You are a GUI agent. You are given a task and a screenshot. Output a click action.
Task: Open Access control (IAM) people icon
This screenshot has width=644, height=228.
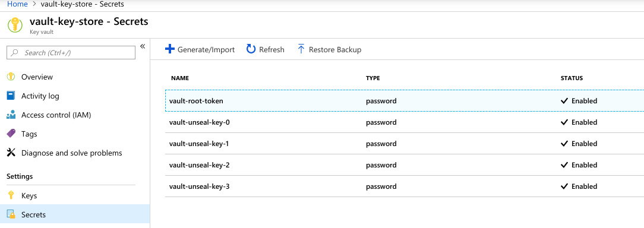coord(11,115)
